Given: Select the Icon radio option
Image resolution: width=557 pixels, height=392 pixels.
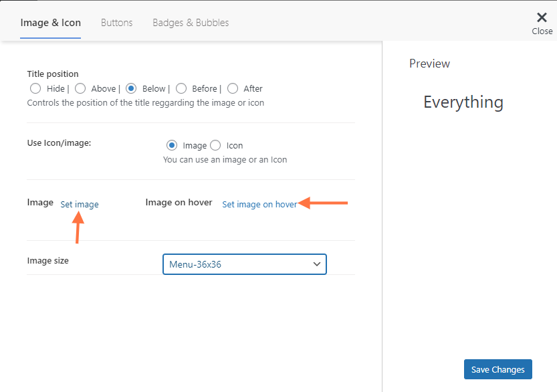Looking at the screenshot, I should (215, 145).
